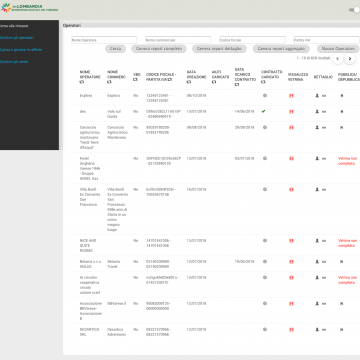
Task: Sort by Aiuti Caricati column icon
Action: point(214,82)
